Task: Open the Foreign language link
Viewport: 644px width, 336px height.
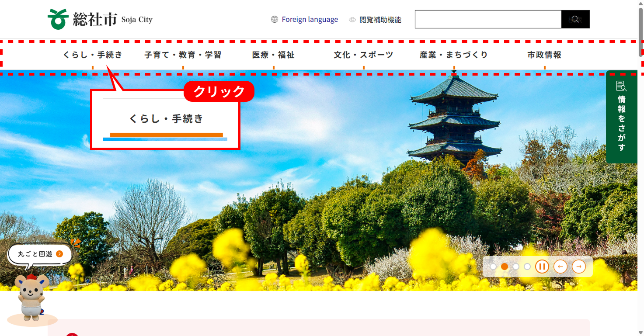Action: click(310, 19)
